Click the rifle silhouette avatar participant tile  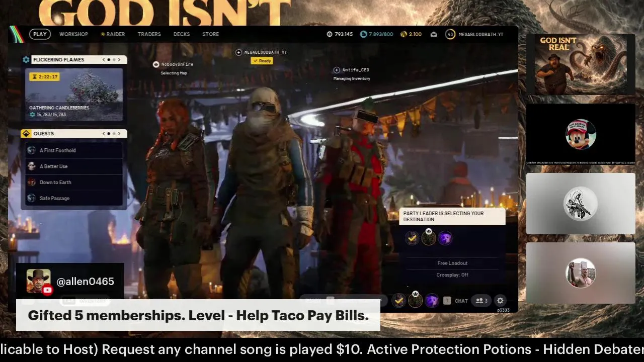581,204
